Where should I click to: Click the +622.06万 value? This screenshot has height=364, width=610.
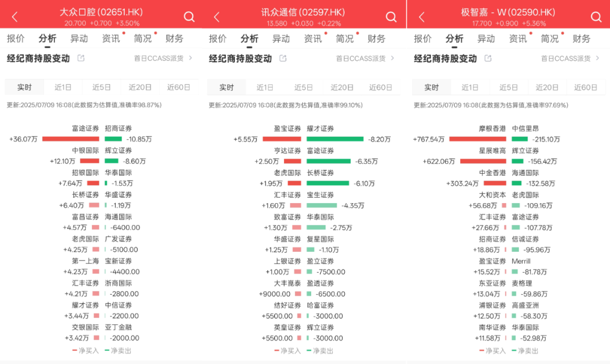(x=439, y=161)
